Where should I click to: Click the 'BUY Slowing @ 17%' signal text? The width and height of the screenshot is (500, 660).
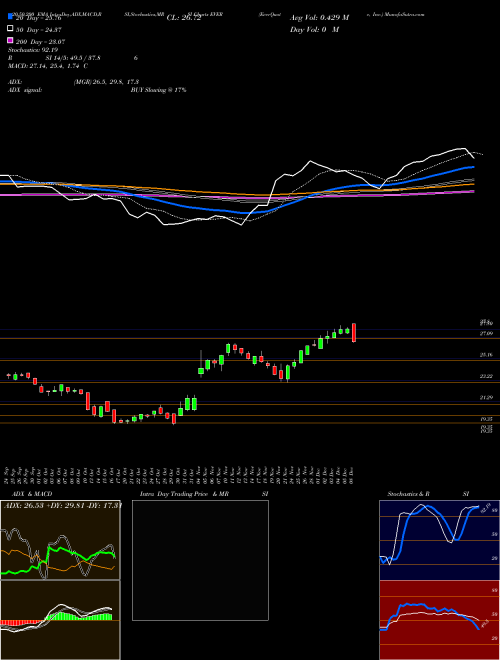pyautogui.click(x=158, y=90)
